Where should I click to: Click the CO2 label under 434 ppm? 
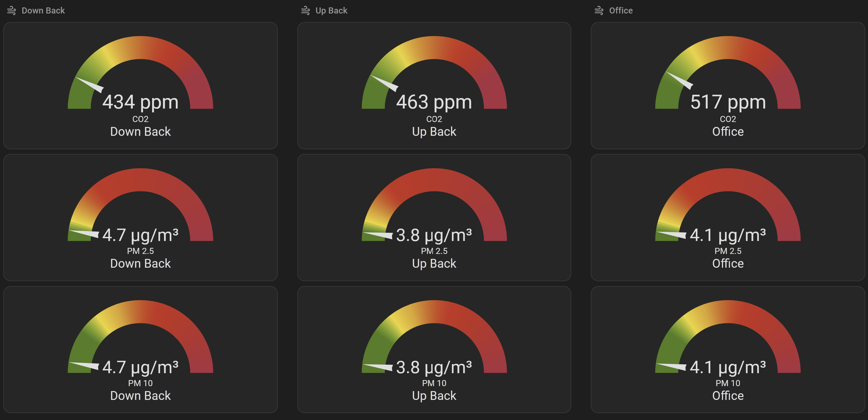pos(141,119)
